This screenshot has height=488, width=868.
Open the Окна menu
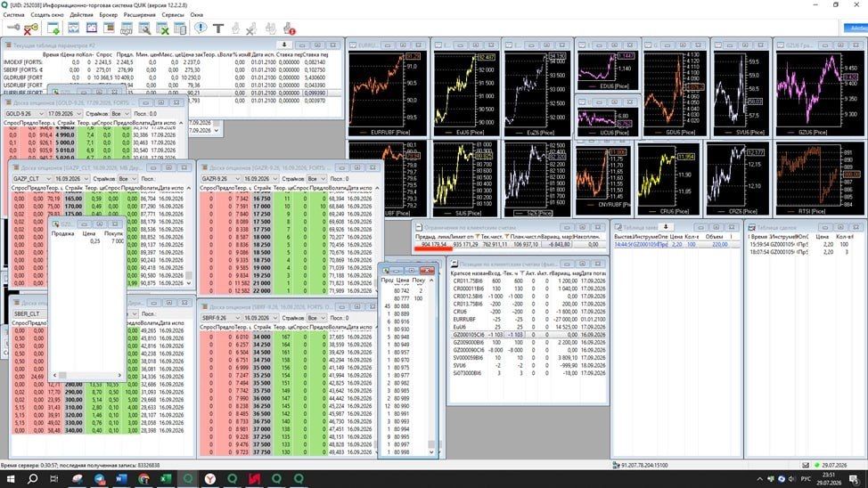[197, 15]
